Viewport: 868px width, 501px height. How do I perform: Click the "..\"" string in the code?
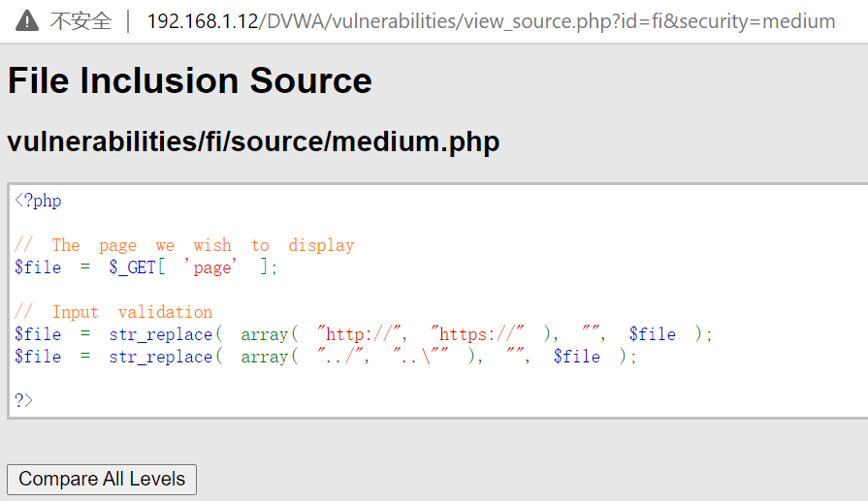click(x=422, y=357)
